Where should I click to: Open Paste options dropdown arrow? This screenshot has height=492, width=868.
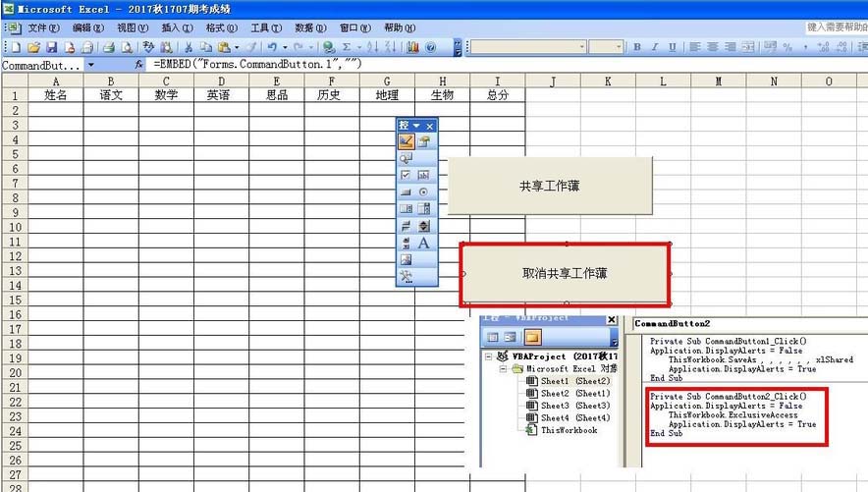point(237,47)
